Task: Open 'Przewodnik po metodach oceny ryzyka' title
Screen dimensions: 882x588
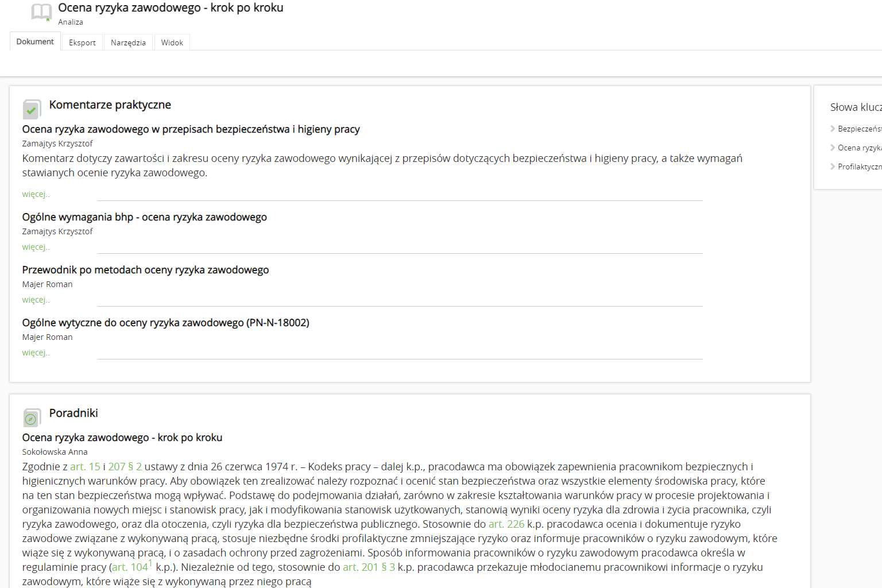Action: point(145,270)
